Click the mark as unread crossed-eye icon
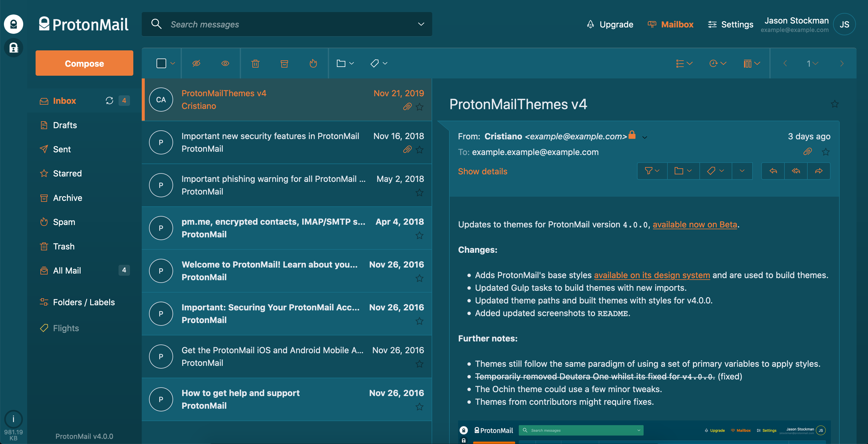Screen dimensions: 868x444 [196, 63]
